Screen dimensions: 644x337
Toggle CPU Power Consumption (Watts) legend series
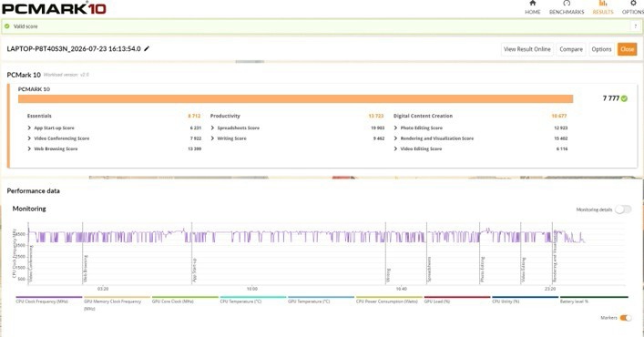tap(389, 300)
